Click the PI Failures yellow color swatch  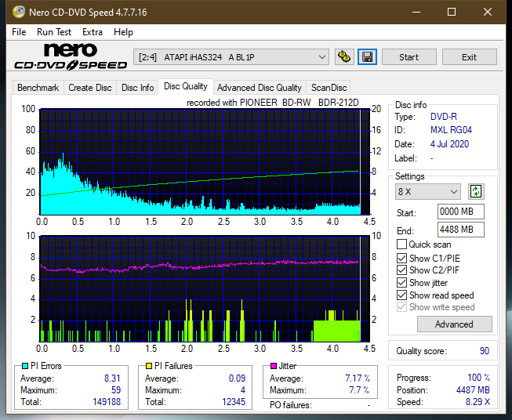tap(149, 366)
